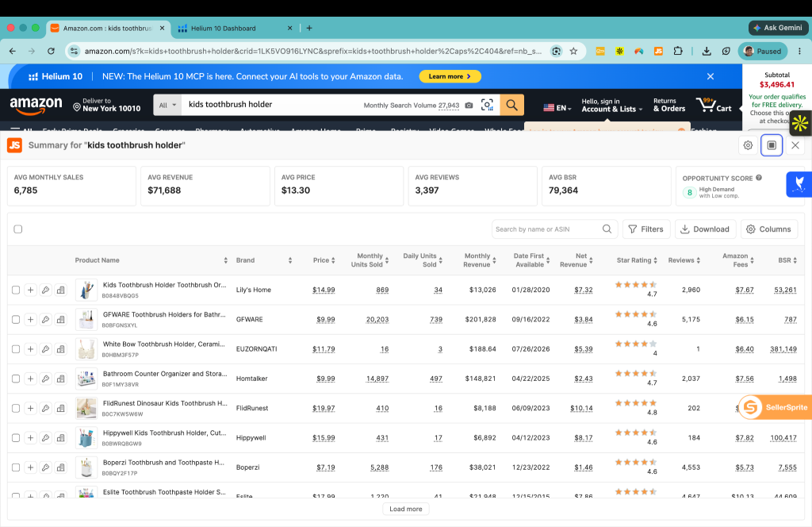Screen dimensions: 812x527
Task: Click the key icon in the Boperzi row
Action: [45, 467]
